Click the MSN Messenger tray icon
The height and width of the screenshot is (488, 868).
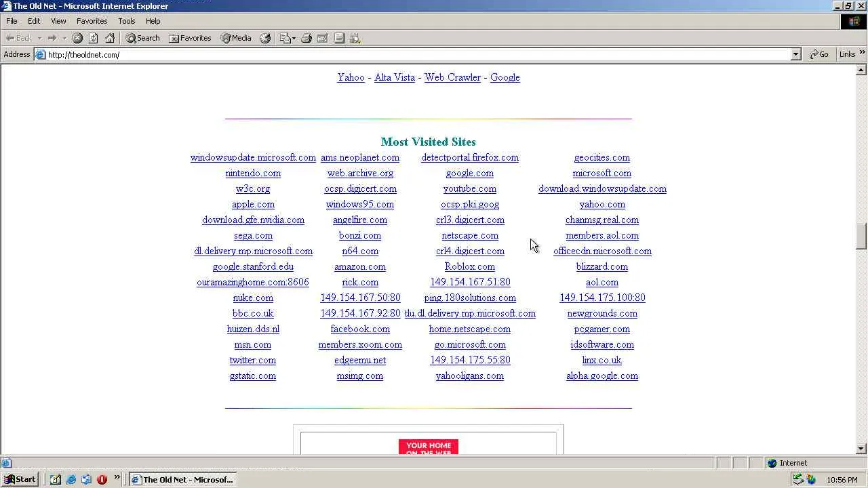pyautogui.click(x=811, y=479)
